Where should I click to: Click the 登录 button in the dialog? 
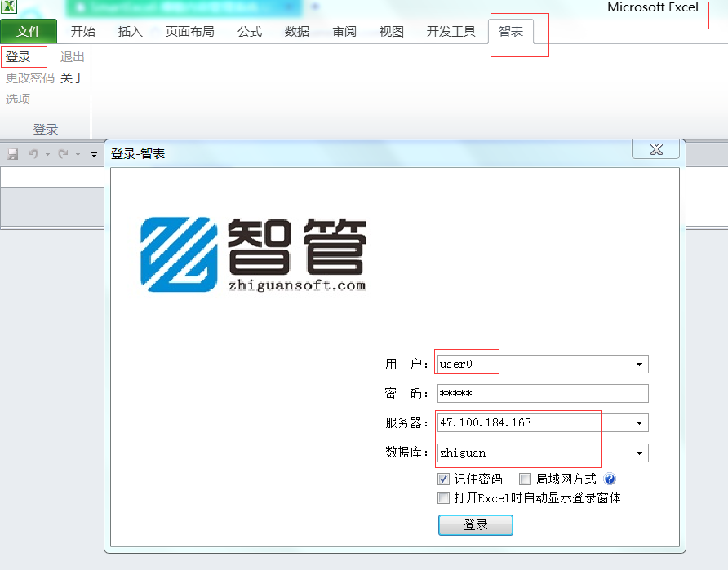[x=476, y=525]
